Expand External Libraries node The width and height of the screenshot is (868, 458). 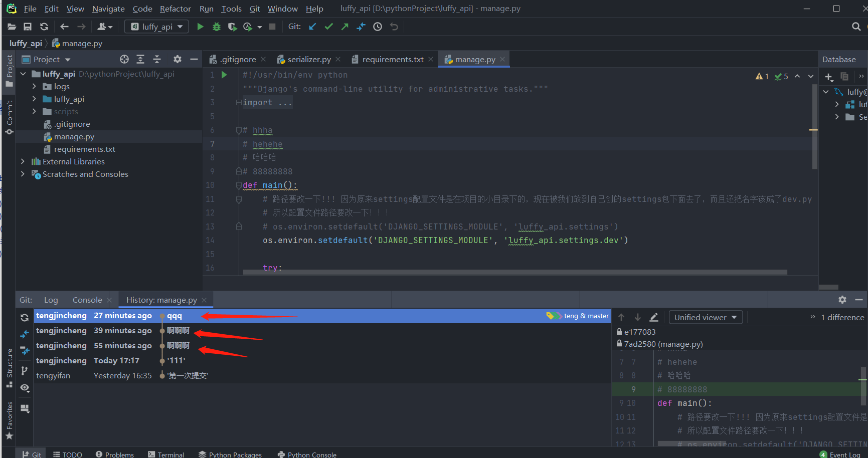click(23, 161)
